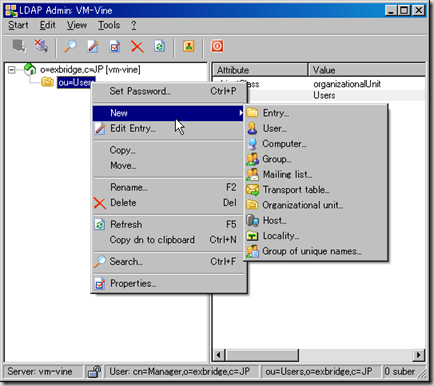434x386 pixels.
Task: Select New Transport table... submenu item
Action: (316, 190)
